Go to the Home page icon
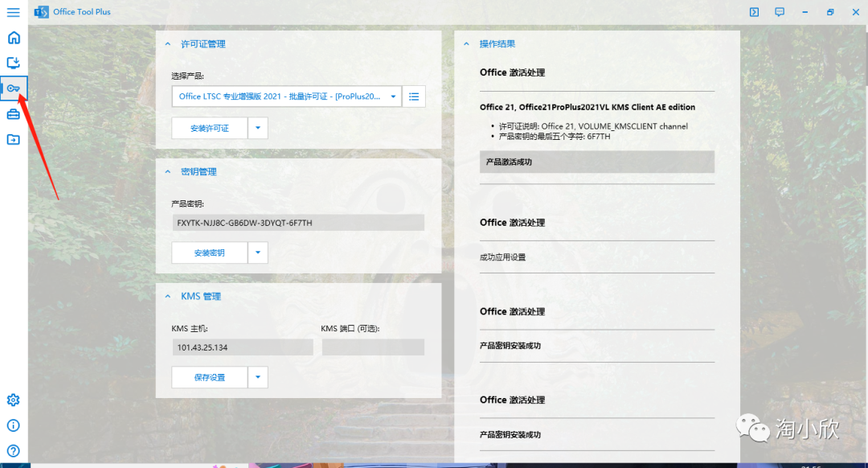The width and height of the screenshot is (868, 468). click(14, 37)
